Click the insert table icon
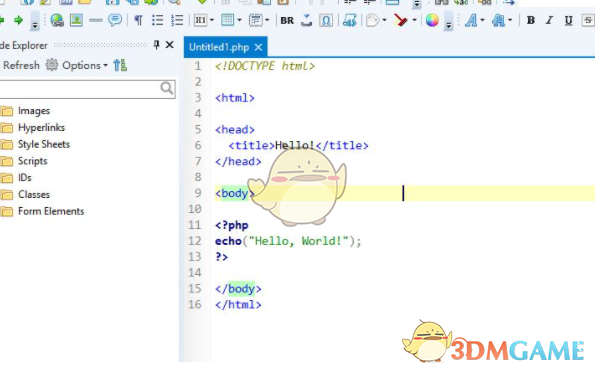 click(227, 20)
